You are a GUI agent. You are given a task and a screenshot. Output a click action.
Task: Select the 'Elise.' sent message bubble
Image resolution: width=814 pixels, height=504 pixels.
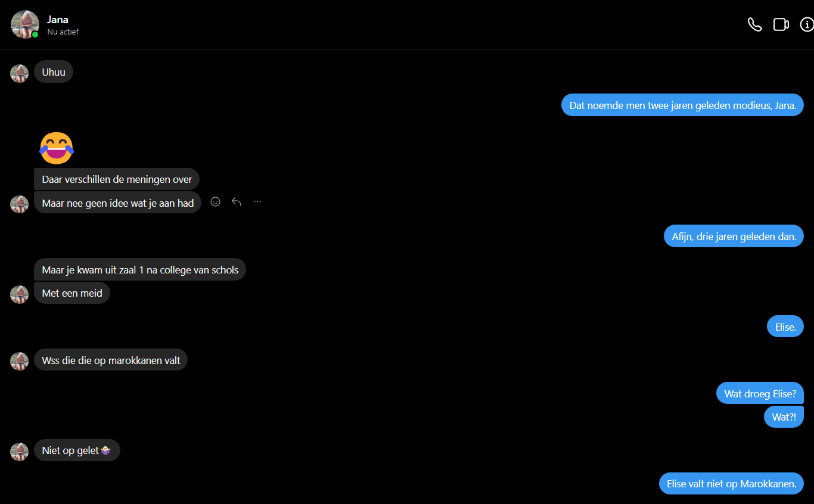pyautogui.click(x=785, y=326)
